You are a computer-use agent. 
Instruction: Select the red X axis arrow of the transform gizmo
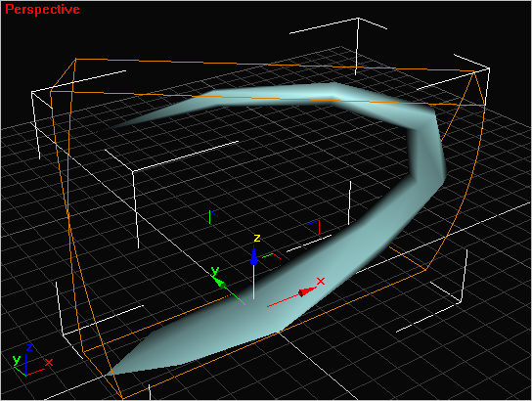tap(307, 291)
